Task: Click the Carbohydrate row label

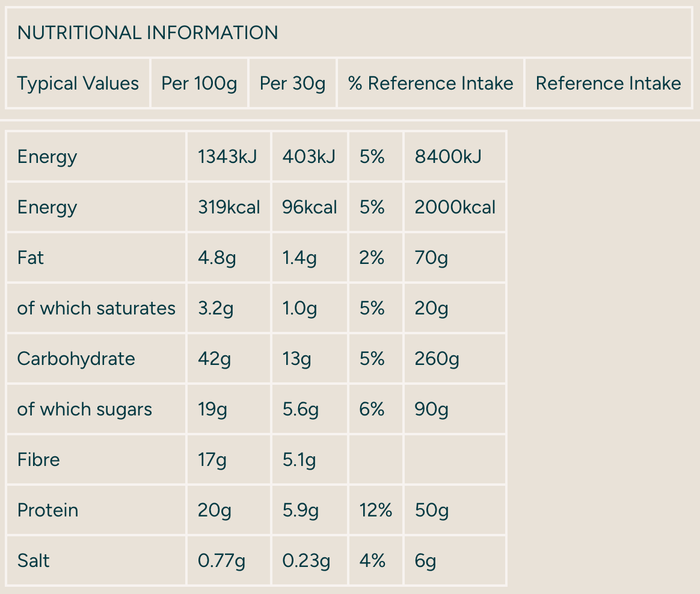Action: [x=76, y=359]
